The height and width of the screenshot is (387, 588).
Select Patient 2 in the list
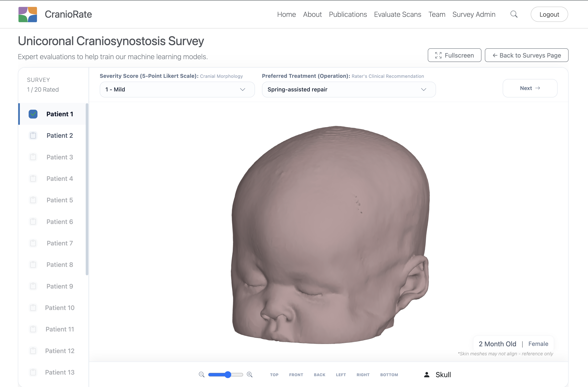tap(53, 136)
